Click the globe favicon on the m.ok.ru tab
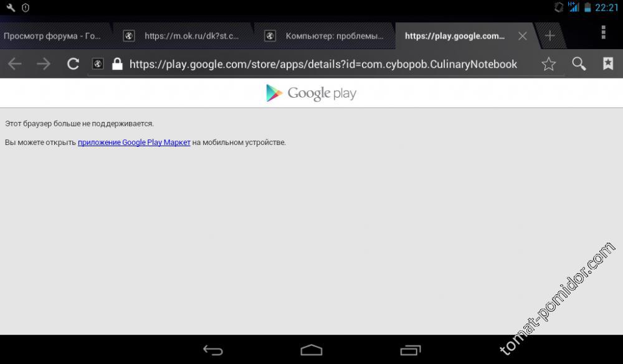This screenshot has width=623, height=364. click(129, 35)
